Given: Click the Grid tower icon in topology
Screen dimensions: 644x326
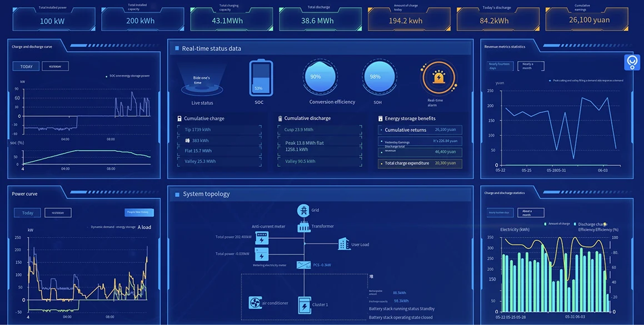Looking at the screenshot, I should pos(303,211).
